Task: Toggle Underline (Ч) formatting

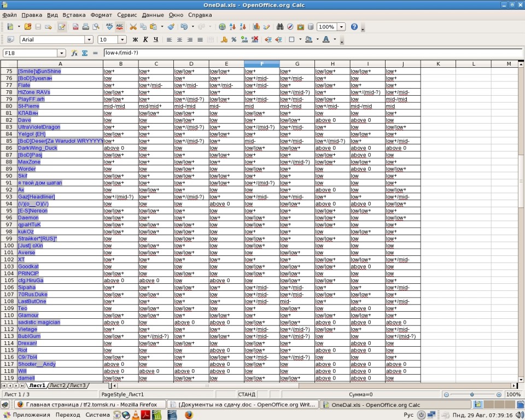Action: 156,39
